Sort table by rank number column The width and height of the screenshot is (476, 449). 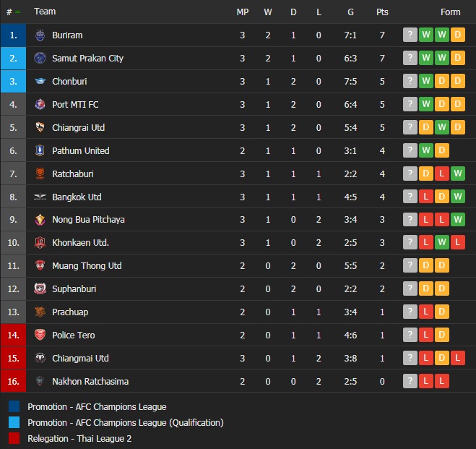[13, 12]
